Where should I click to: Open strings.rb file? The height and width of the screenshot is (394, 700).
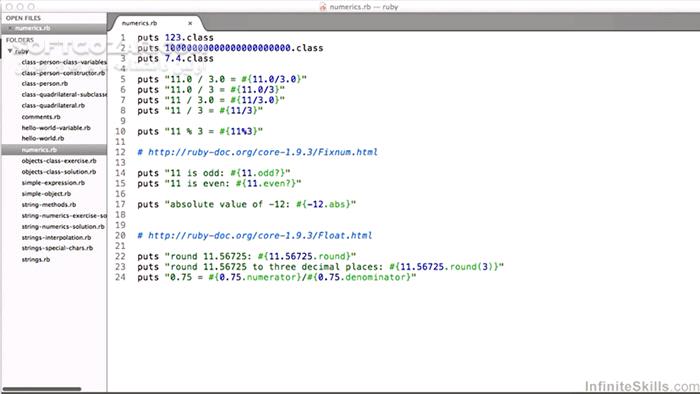[35, 259]
